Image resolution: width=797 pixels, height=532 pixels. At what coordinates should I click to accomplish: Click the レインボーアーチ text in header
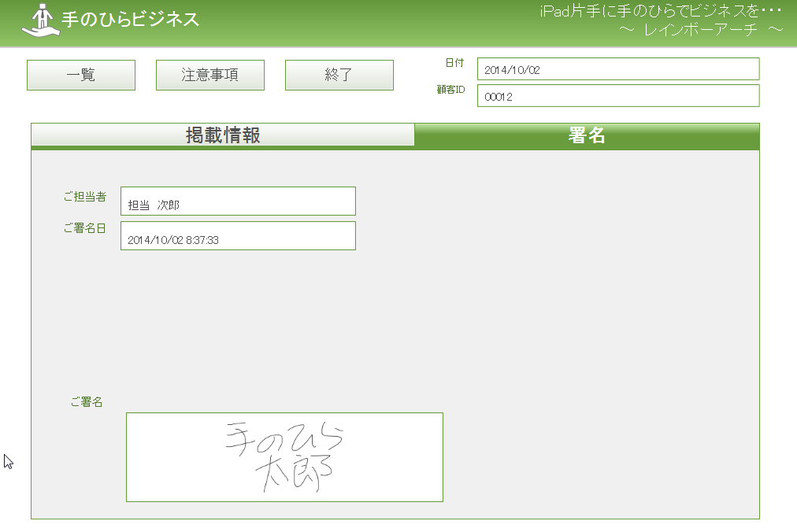click(x=701, y=30)
